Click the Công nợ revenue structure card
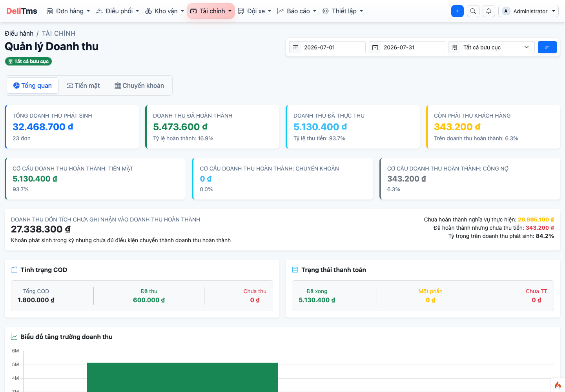This screenshot has height=392, width=565. (x=470, y=179)
